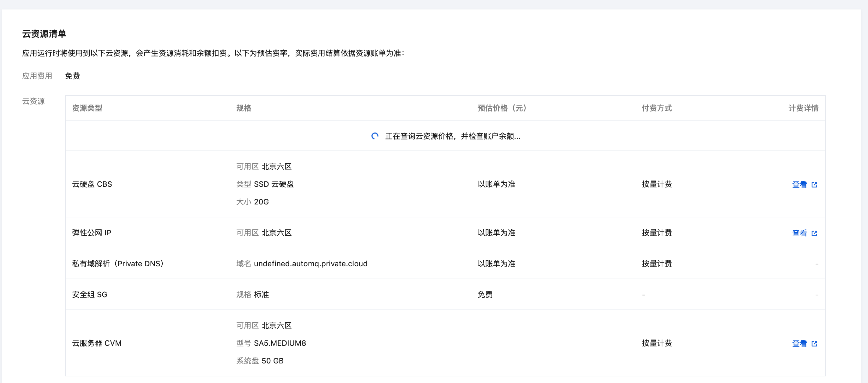
Task: Click the 预估价格（元）column header
Action: (x=502, y=108)
